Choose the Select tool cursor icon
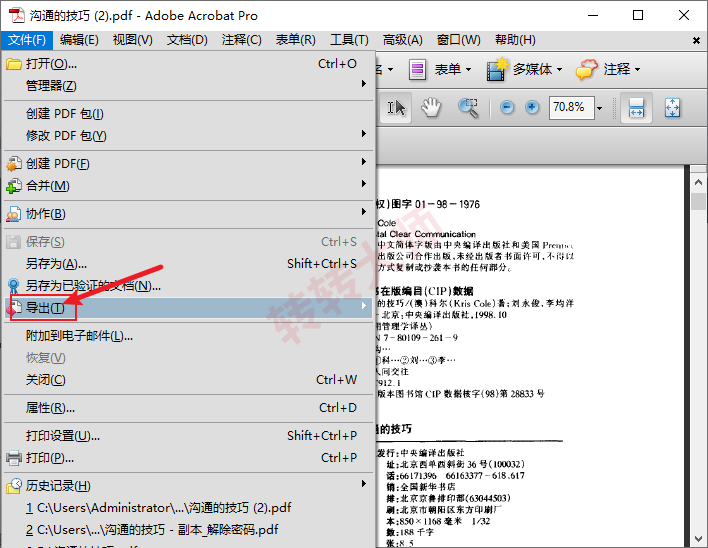This screenshot has height=548, width=708. 396,108
